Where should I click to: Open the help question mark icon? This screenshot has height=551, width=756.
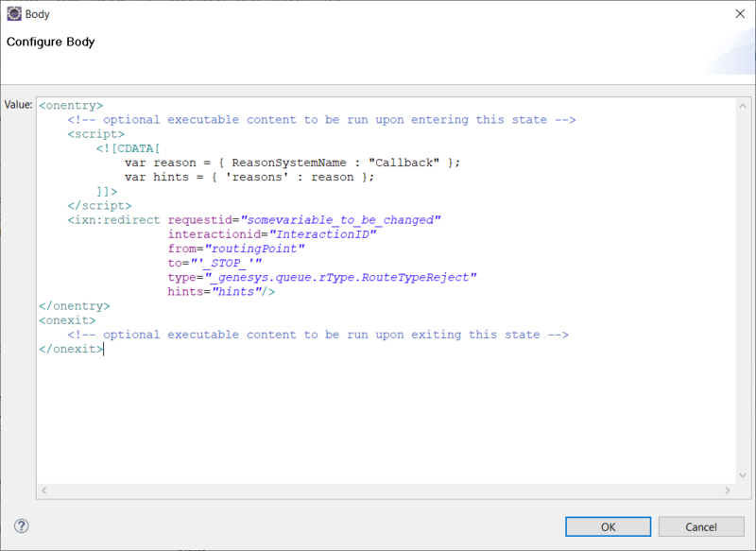(x=21, y=525)
